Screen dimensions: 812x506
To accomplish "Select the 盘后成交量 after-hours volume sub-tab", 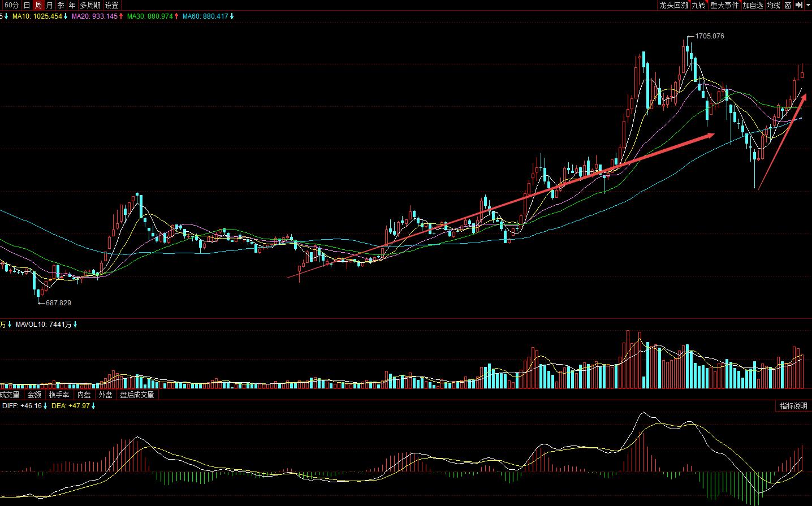I will [137, 395].
